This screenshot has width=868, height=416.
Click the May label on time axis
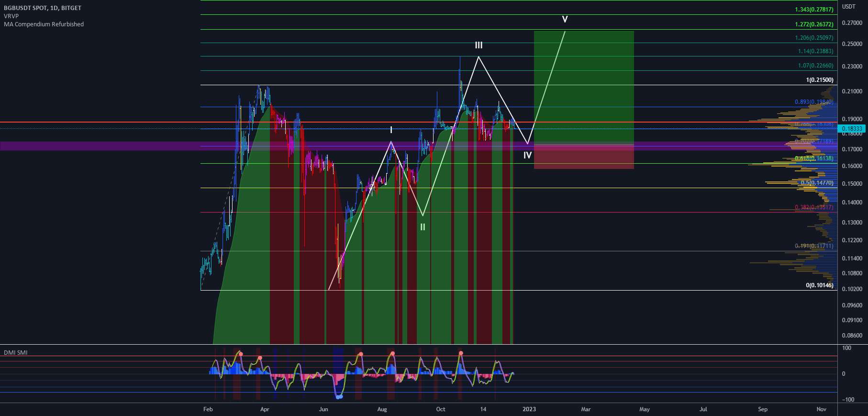645,409
